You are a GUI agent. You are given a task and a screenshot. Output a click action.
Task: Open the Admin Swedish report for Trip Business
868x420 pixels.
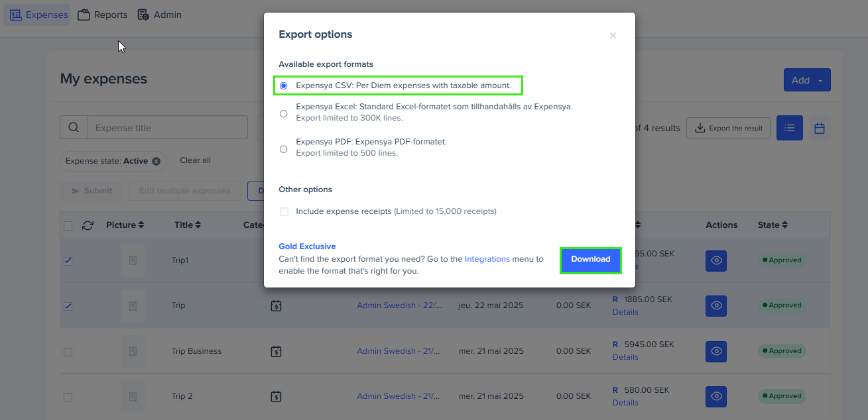399,351
